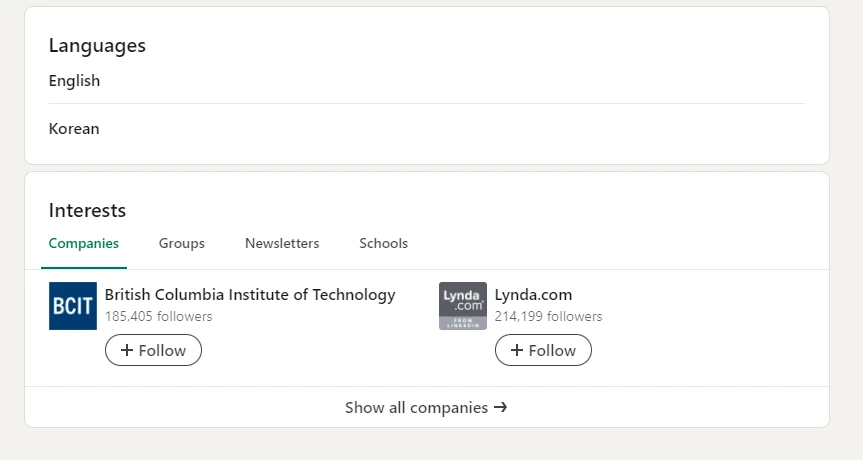Select the English language entry

point(75,81)
